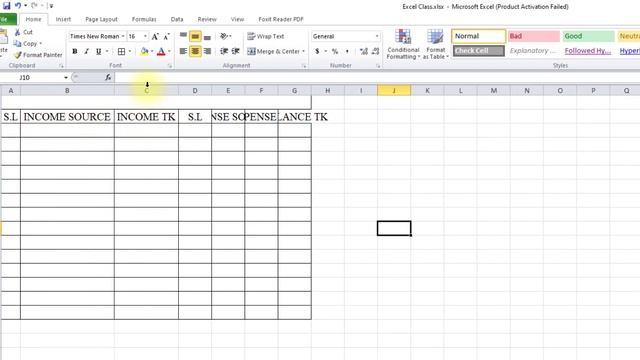Apply the Normal cell style
Screen dimensions: 640x360
coord(478,36)
